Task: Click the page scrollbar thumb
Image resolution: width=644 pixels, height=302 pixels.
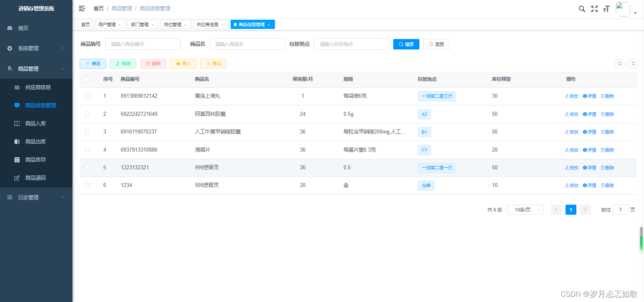Action: [x=641, y=238]
